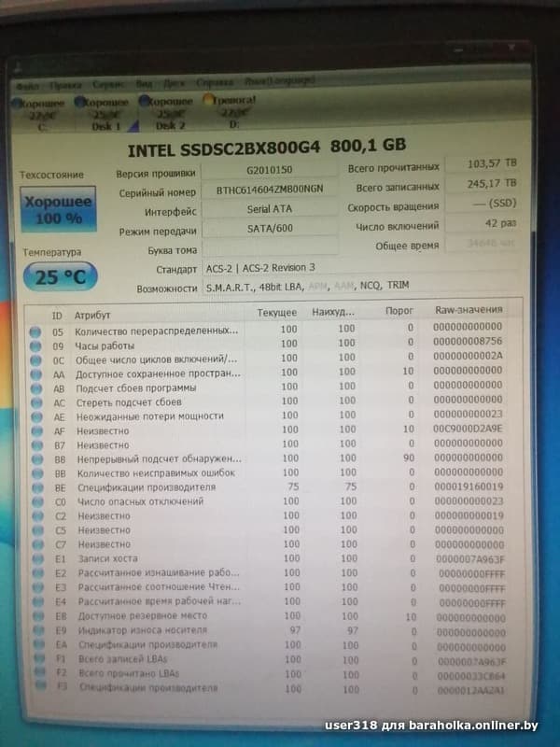Viewport: 560px width, 747px height.
Task: Click the firmware version field G2010150
Action: [x=270, y=170]
